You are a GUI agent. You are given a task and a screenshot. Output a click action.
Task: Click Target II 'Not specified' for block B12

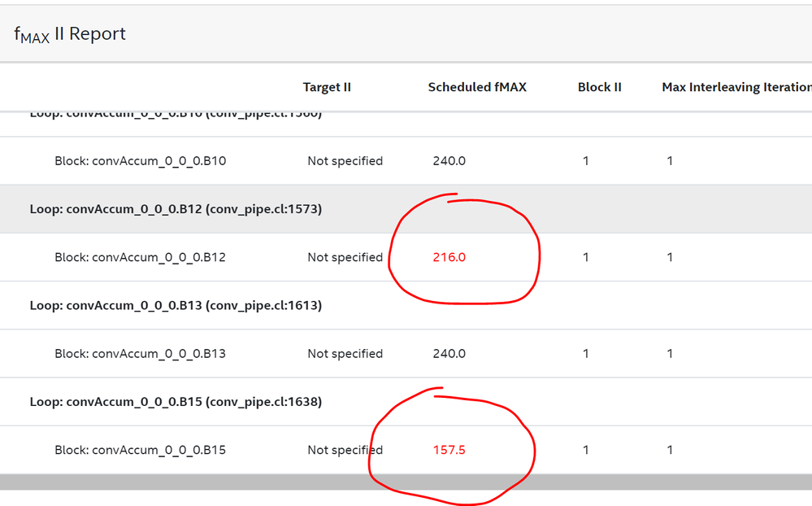[345, 257]
